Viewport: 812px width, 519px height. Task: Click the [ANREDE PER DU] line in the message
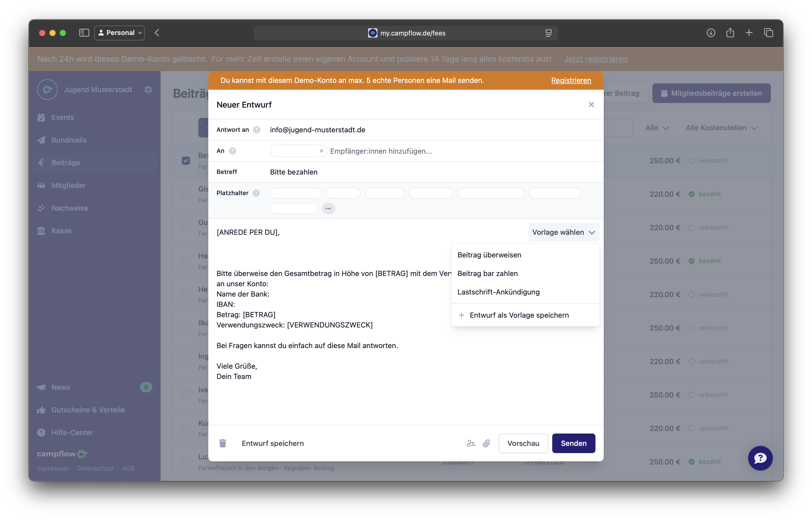(x=248, y=232)
